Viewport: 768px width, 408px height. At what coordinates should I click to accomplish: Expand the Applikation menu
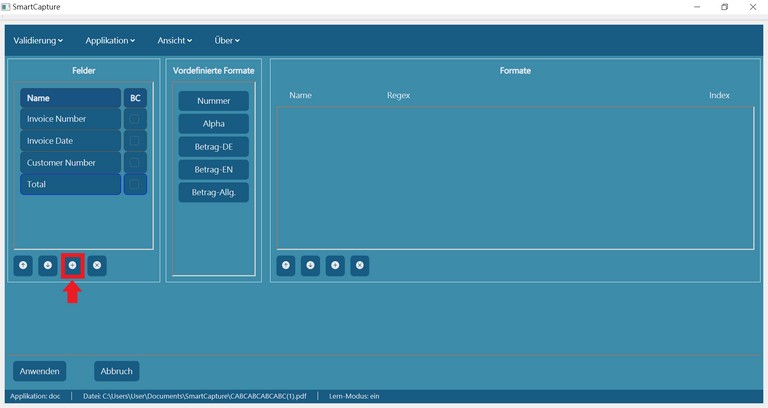click(110, 41)
